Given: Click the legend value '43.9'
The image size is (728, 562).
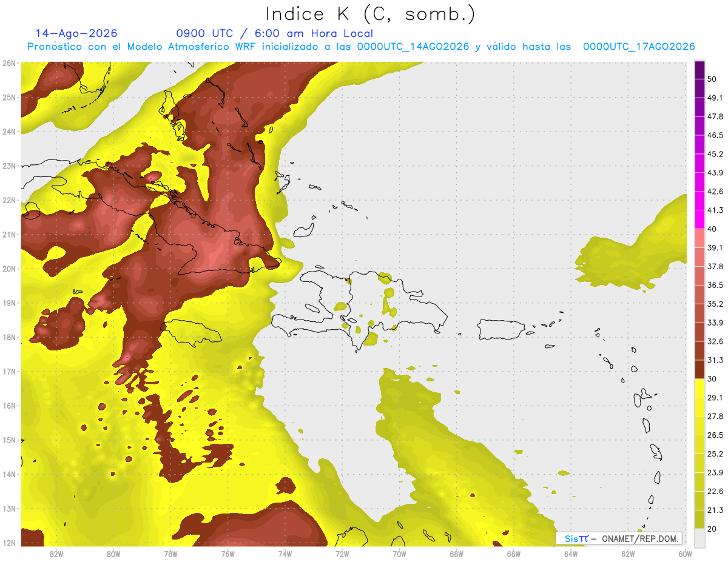Looking at the screenshot, I should coord(715,173).
